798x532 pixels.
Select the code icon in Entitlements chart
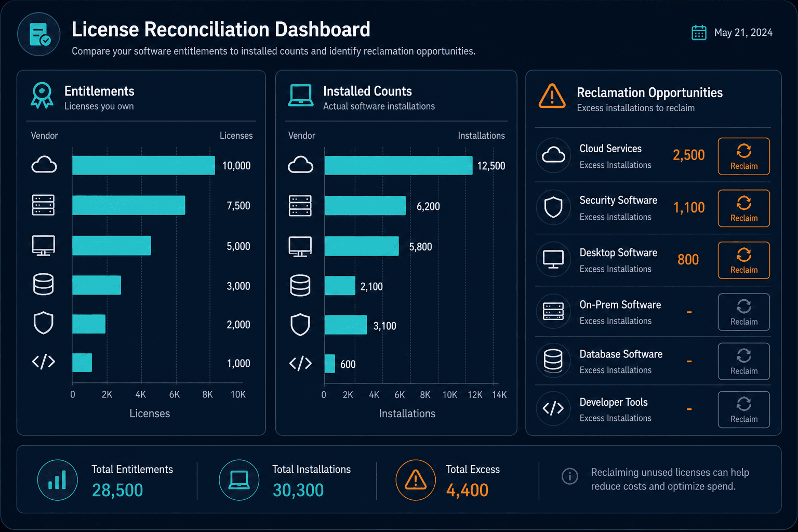(44, 362)
